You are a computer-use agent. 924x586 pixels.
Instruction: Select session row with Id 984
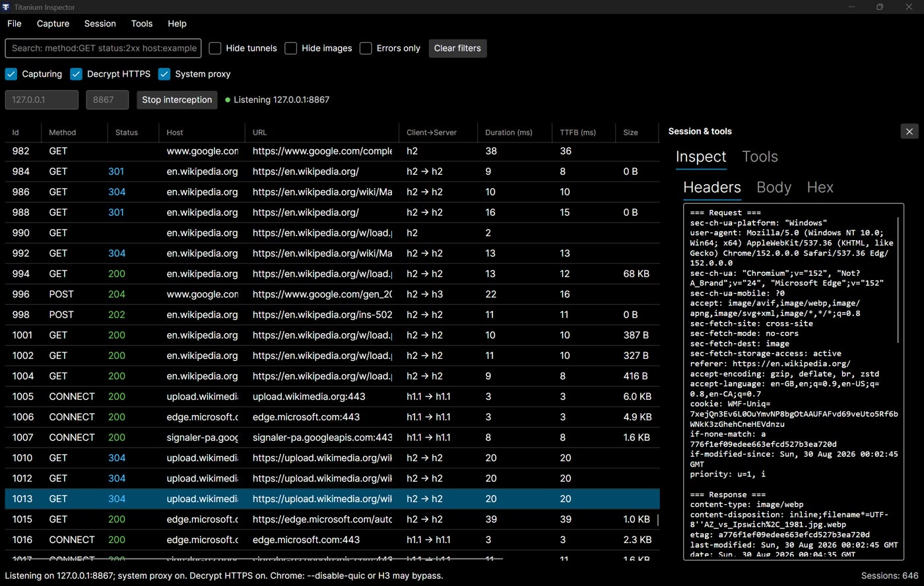tap(332, 172)
